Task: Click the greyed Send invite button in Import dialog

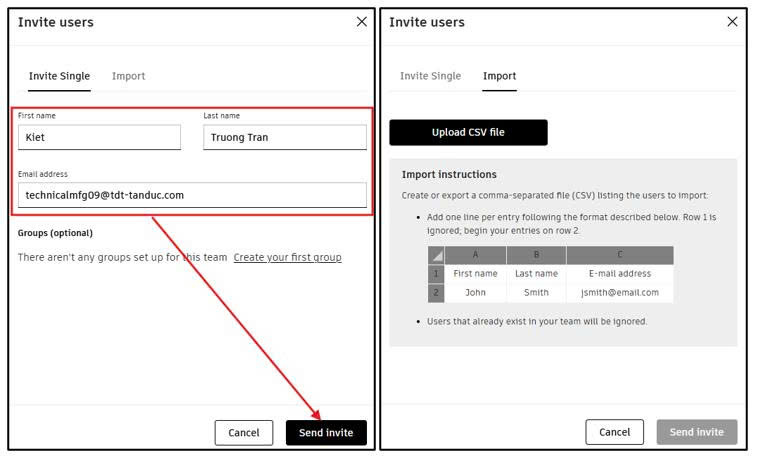Action: tap(697, 432)
